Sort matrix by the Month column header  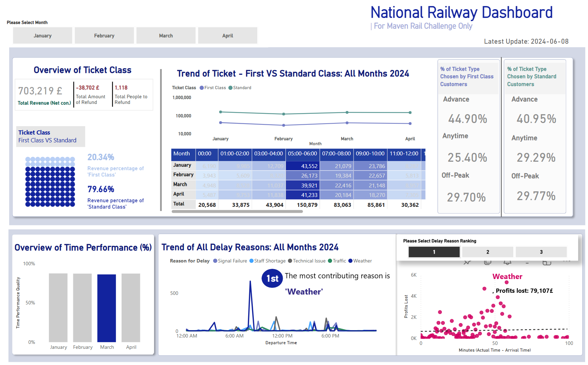pos(182,154)
